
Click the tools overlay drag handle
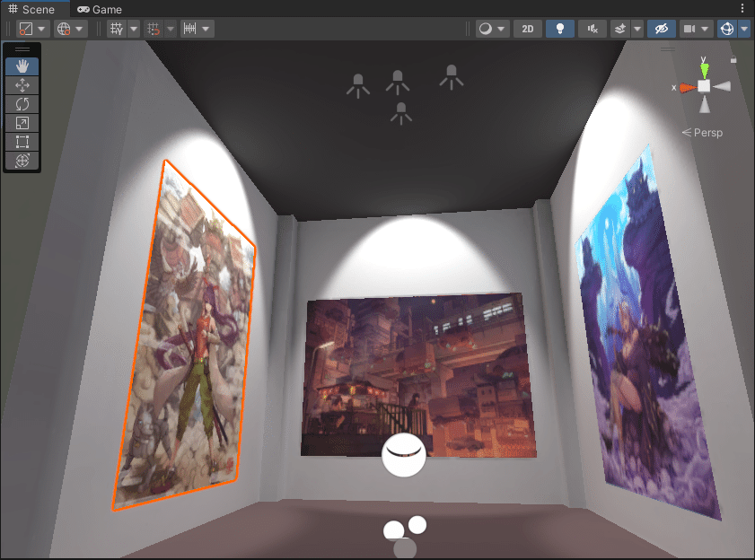22,49
